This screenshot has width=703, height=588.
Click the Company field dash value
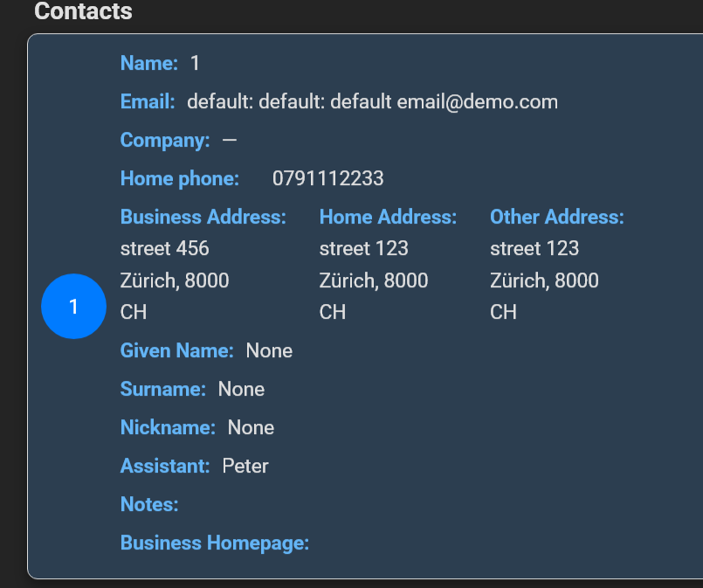point(230,141)
